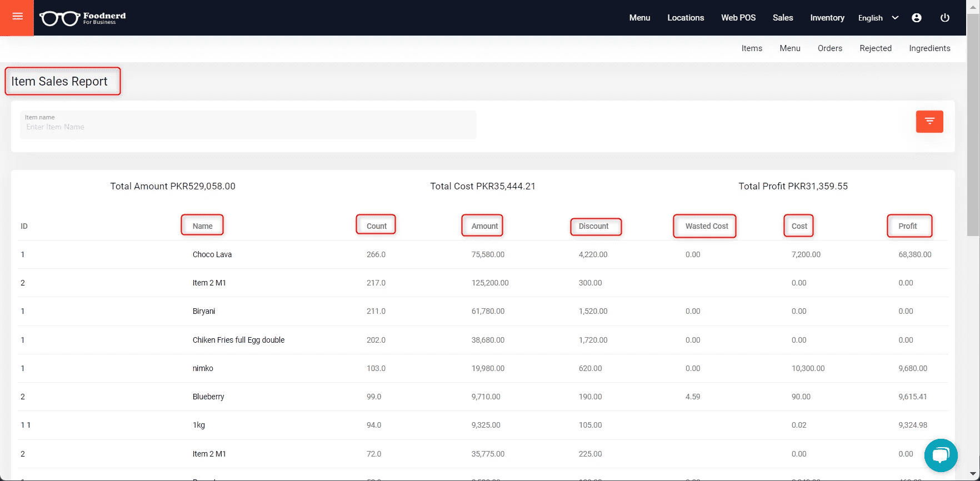The height and width of the screenshot is (481, 980).
Task: Click Biryani amount 61,780.00
Action: click(x=488, y=311)
